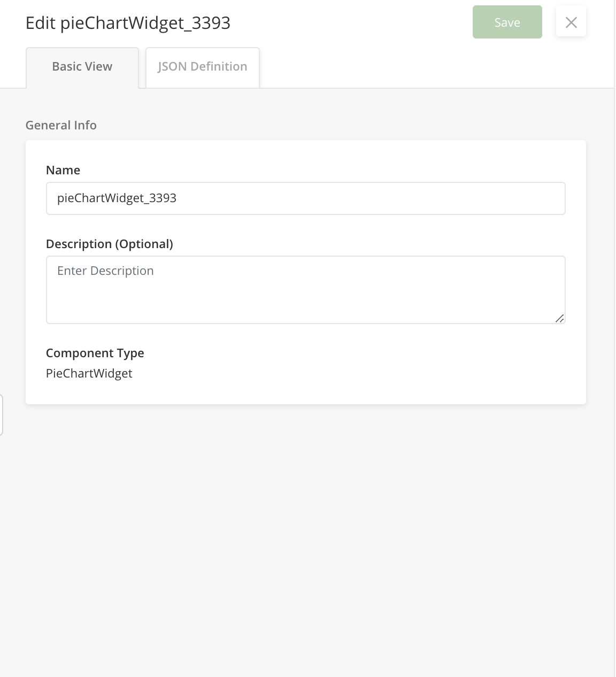Click the Enter Description placeholder text
616x677 pixels.
pos(105,271)
